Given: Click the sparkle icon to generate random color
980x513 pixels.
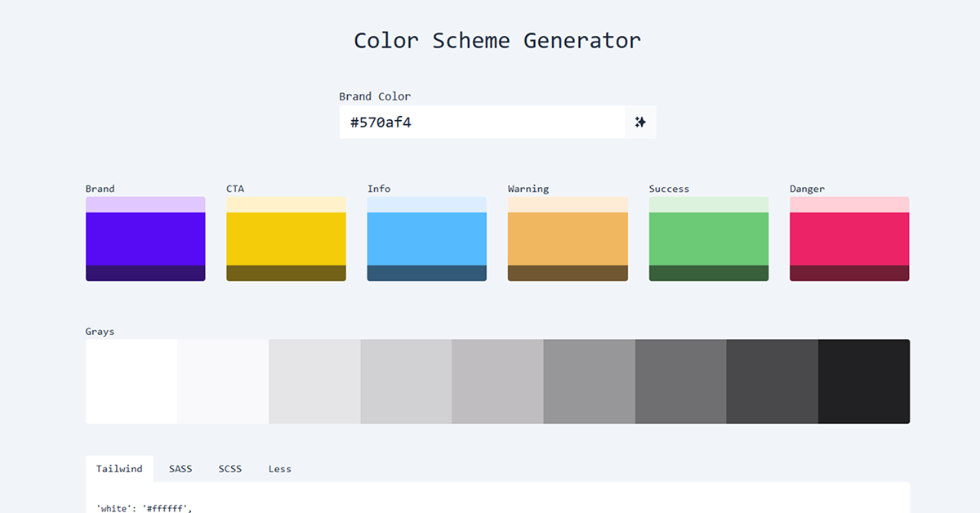Looking at the screenshot, I should 641,122.
